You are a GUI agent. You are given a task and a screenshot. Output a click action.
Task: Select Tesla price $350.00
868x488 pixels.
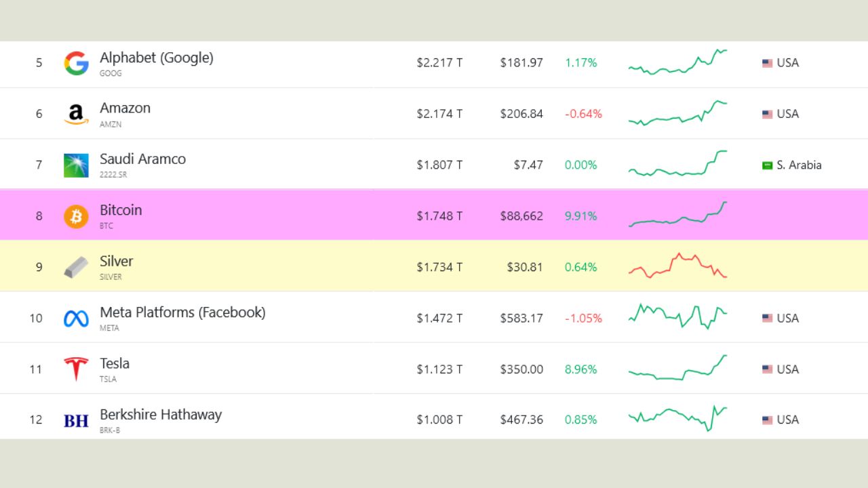pyautogui.click(x=521, y=369)
